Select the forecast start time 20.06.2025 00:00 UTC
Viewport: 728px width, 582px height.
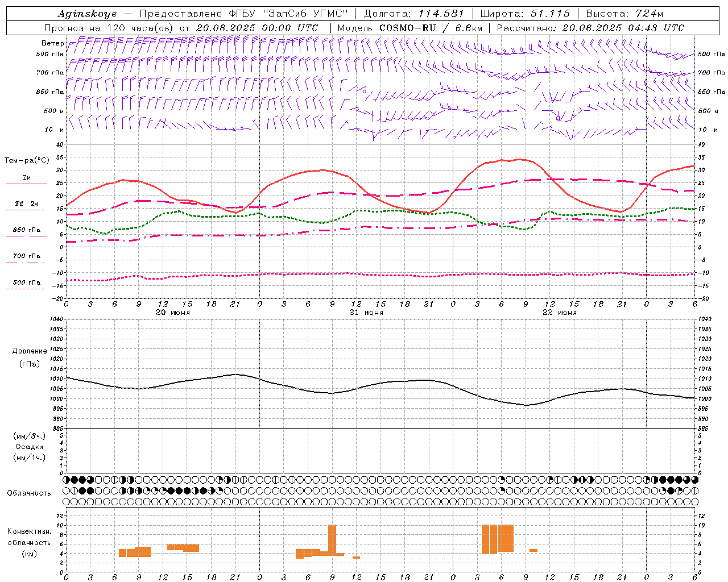pos(257,28)
